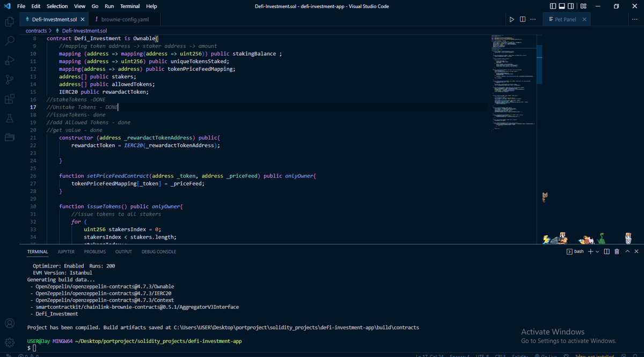Open Customize Layout icon in title bar
Screen dimensions: 644x357
point(583,6)
